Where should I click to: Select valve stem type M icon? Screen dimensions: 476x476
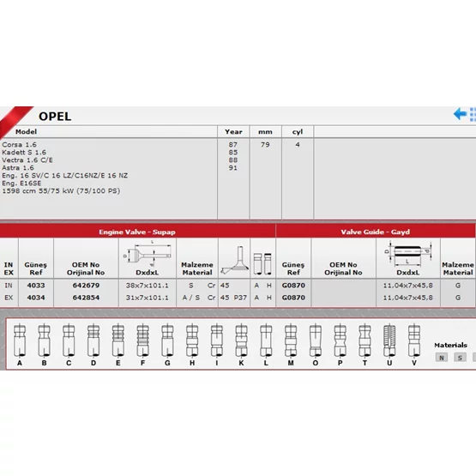point(291,340)
